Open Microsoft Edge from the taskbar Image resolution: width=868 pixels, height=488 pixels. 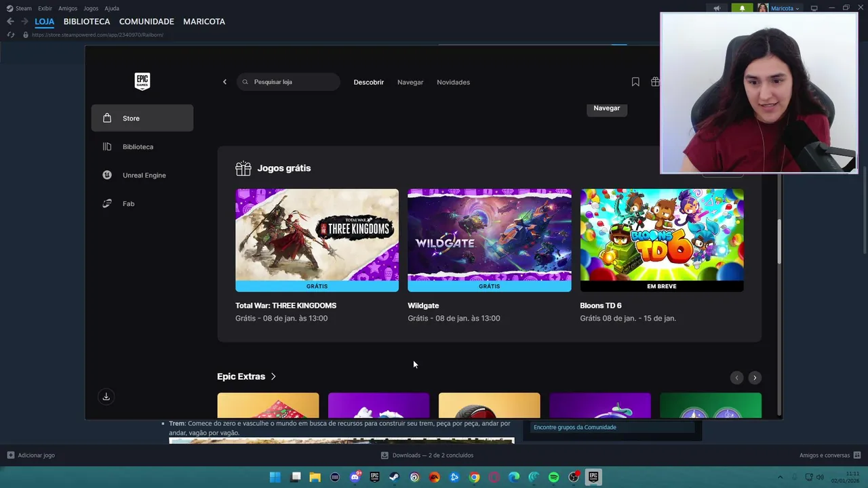[x=514, y=477]
